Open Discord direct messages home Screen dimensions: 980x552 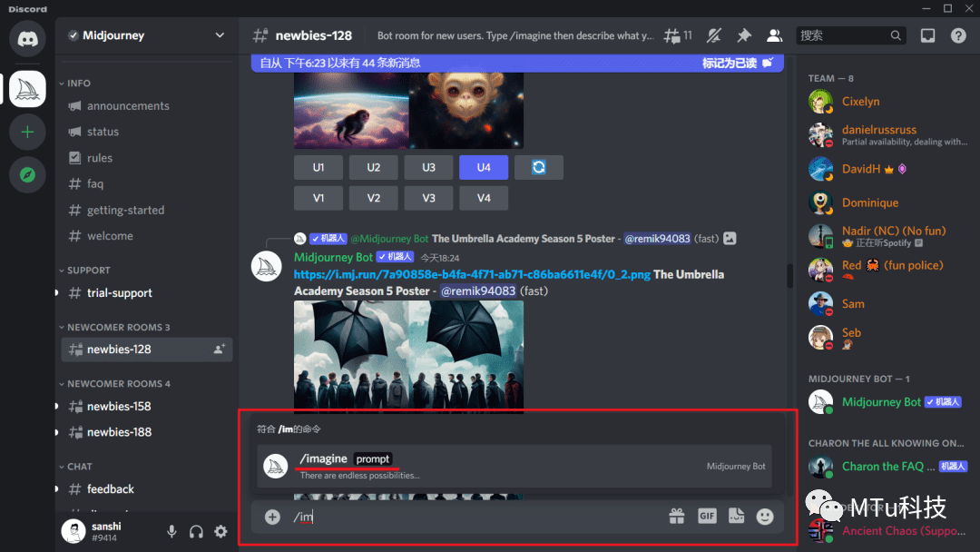coord(27,39)
